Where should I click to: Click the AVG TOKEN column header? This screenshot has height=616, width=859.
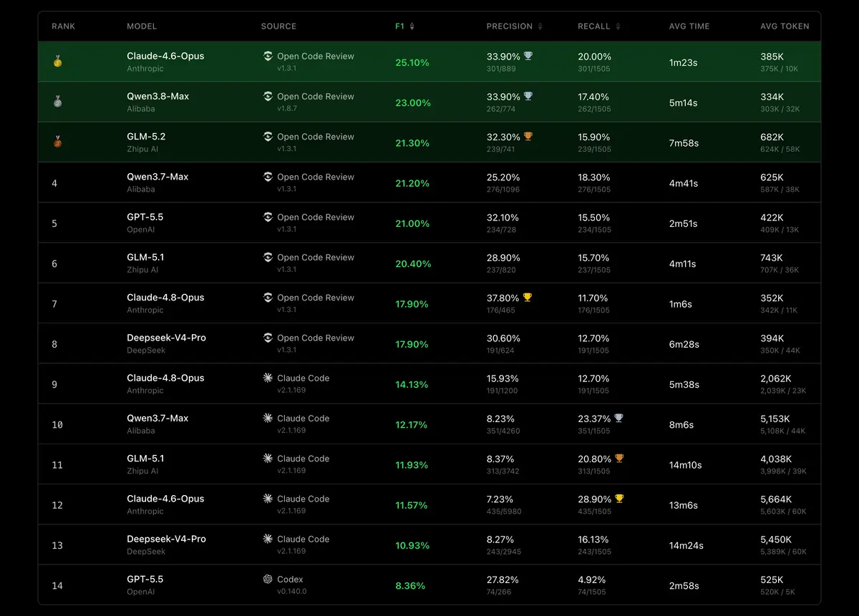point(785,26)
